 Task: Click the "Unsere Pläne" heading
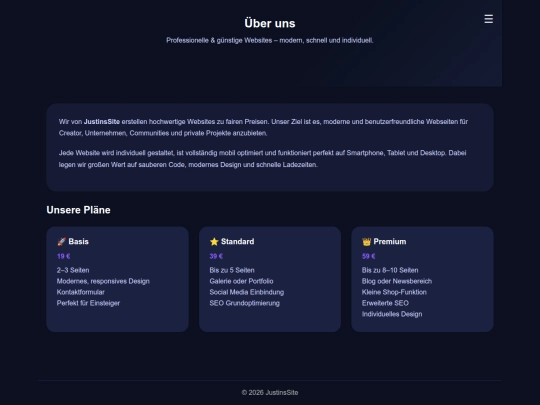pyautogui.click(x=78, y=210)
